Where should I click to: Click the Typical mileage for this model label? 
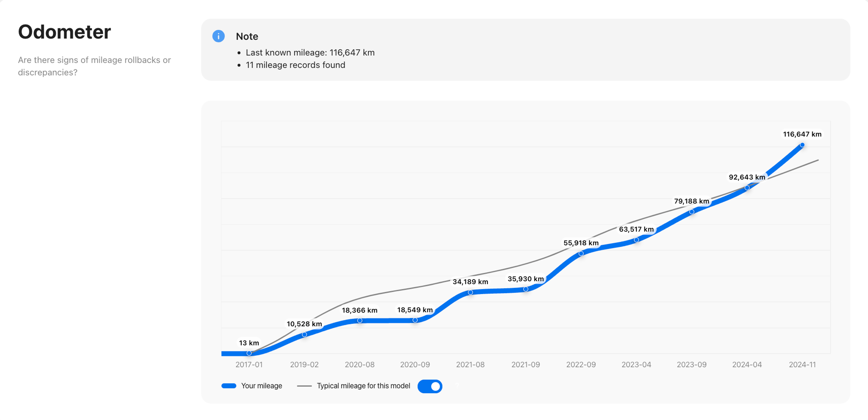[x=363, y=386]
